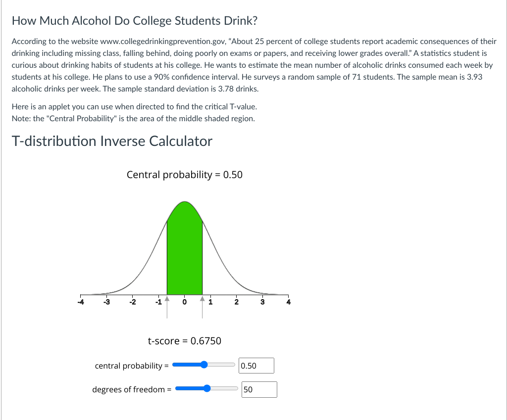The height and width of the screenshot is (420, 507).
Task: Click the 0 label on the axis
Action: 184,302
